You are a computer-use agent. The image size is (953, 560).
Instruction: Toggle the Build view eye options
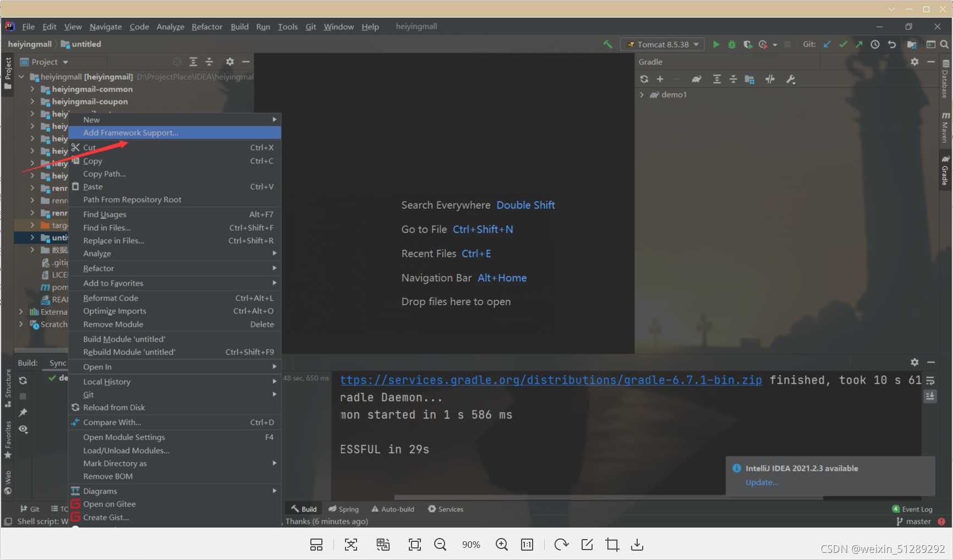(x=23, y=429)
